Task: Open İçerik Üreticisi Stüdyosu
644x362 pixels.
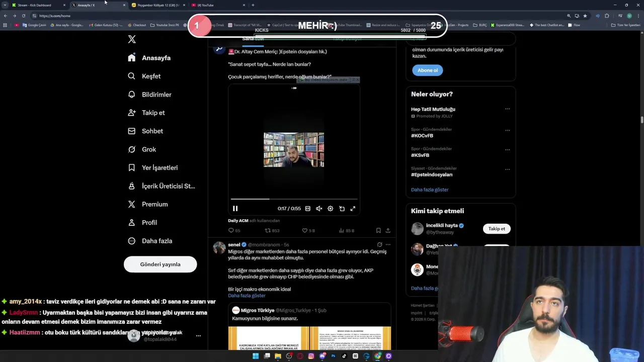Action: click(x=162, y=186)
